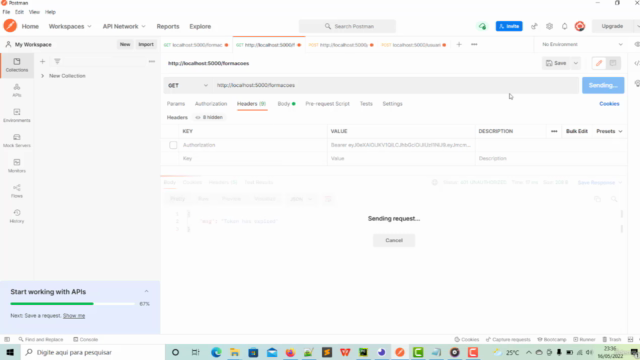Click the filter icon in the collections panel
The image size is (640, 360).
[x=57, y=61]
